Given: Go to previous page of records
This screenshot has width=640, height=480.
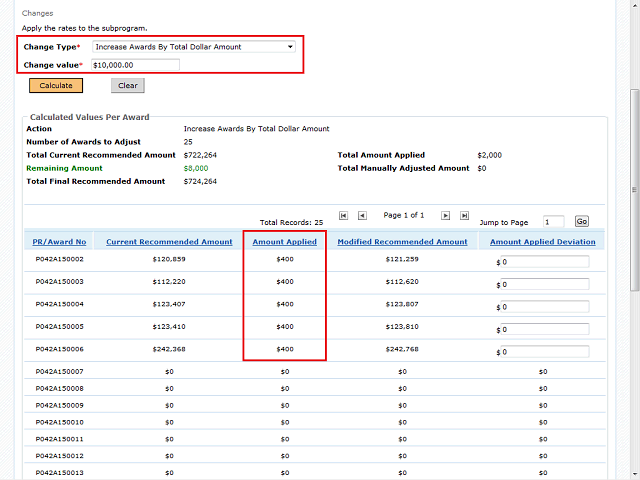Looking at the screenshot, I should pos(362,215).
